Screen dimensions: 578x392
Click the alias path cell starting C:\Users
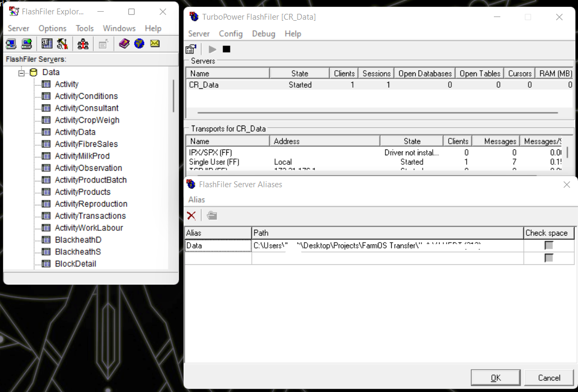tap(387, 245)
